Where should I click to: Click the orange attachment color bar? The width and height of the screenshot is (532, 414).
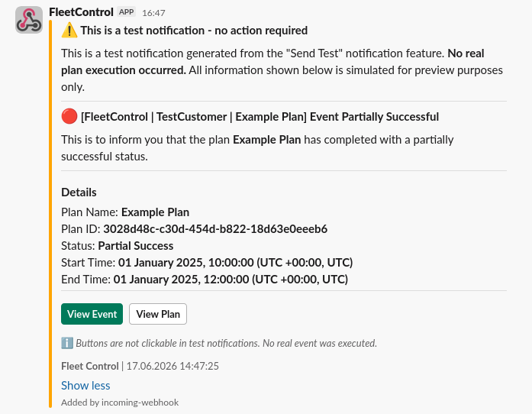point(50,214)
